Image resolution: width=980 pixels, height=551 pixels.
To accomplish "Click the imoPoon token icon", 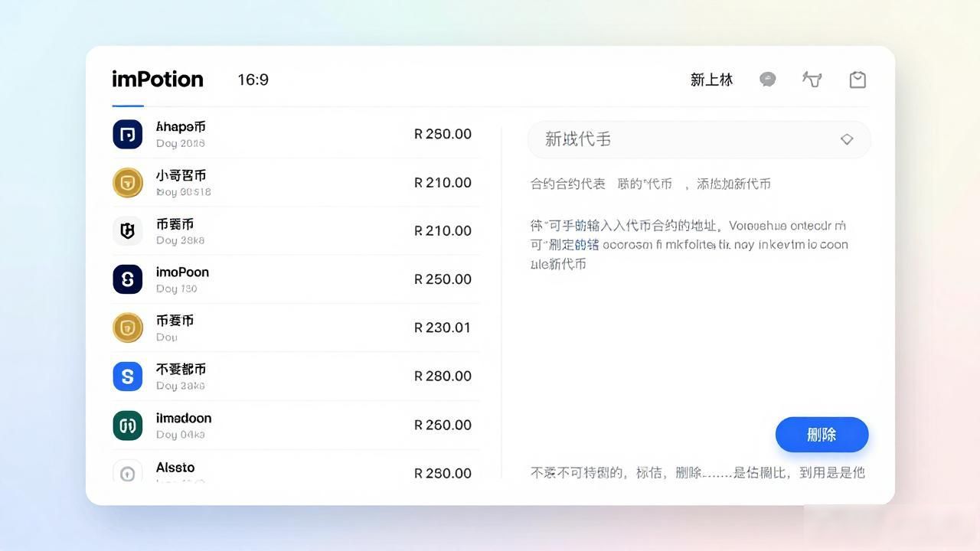I will tap(128, 279).
